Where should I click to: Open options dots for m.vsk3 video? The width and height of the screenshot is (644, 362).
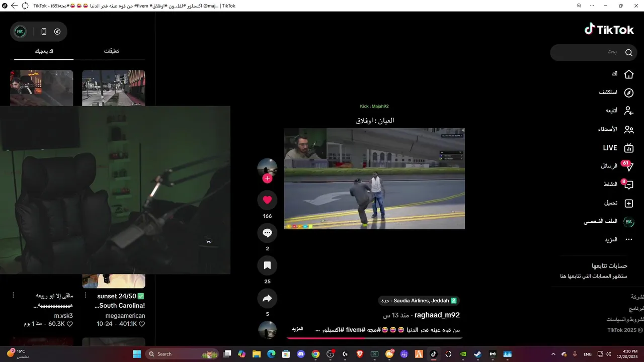coord(14,295)
